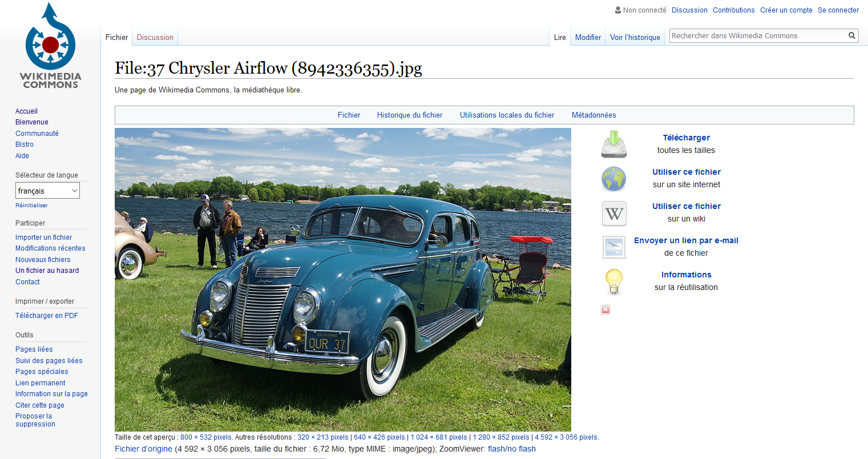Switch to the Discussion tab
The image size is (868, 459).
tap(155, 38)
